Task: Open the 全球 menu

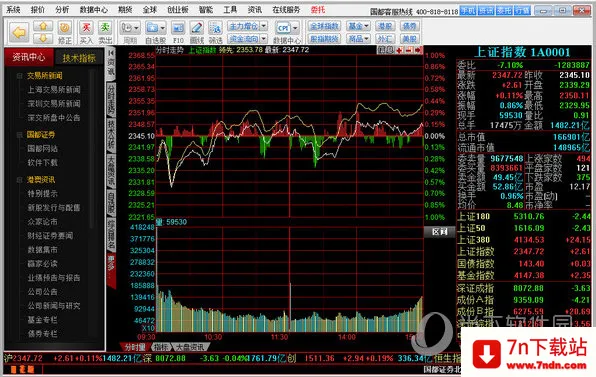Action: [149, 10]
